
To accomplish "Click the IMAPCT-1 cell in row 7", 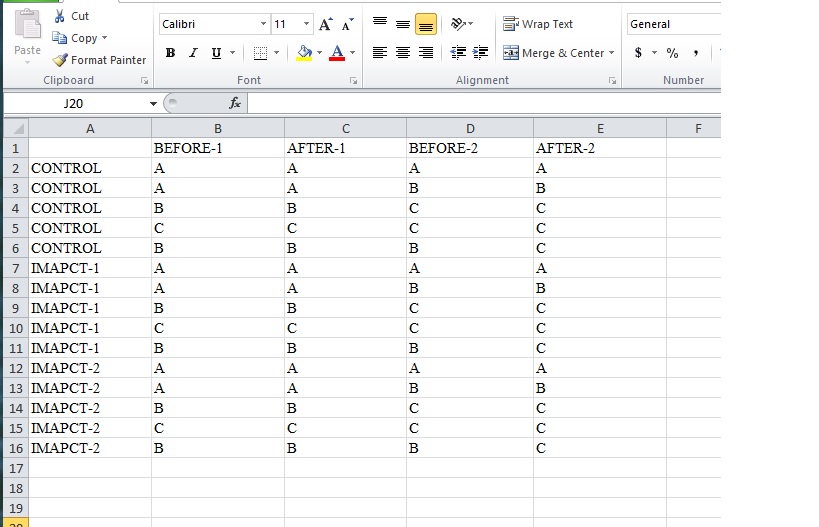I will 90,268.
